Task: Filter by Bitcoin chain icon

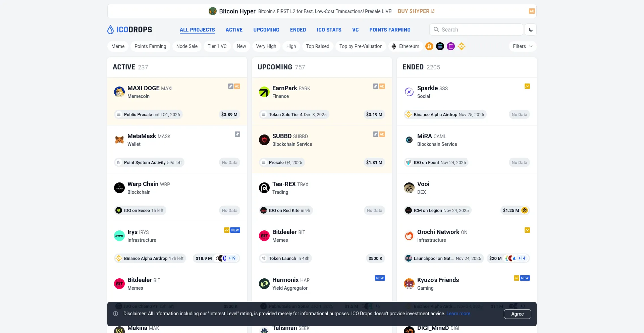Action: tap(429, 46)
